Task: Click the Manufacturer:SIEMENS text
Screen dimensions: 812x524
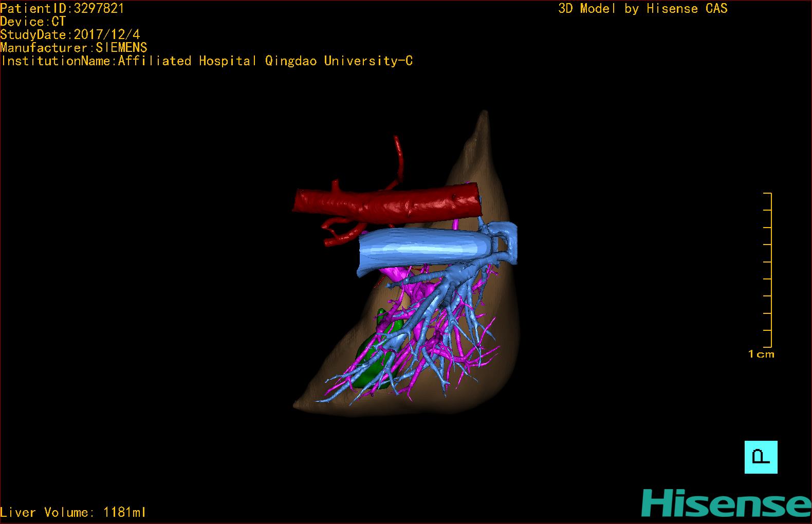Action: click(x=73, y=48)
